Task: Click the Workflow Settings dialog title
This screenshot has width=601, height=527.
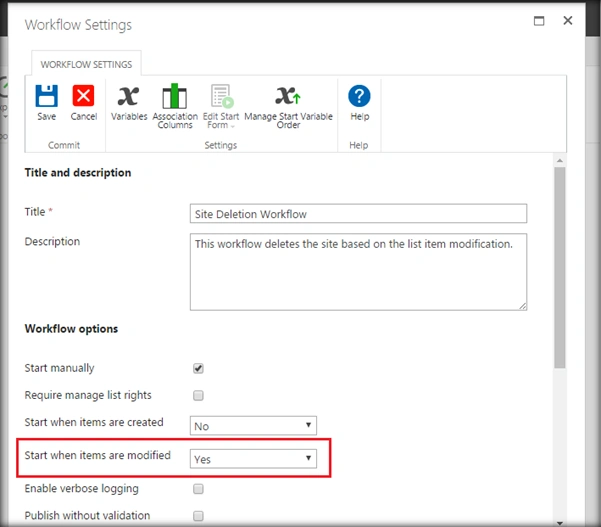Action: (78, 25)
